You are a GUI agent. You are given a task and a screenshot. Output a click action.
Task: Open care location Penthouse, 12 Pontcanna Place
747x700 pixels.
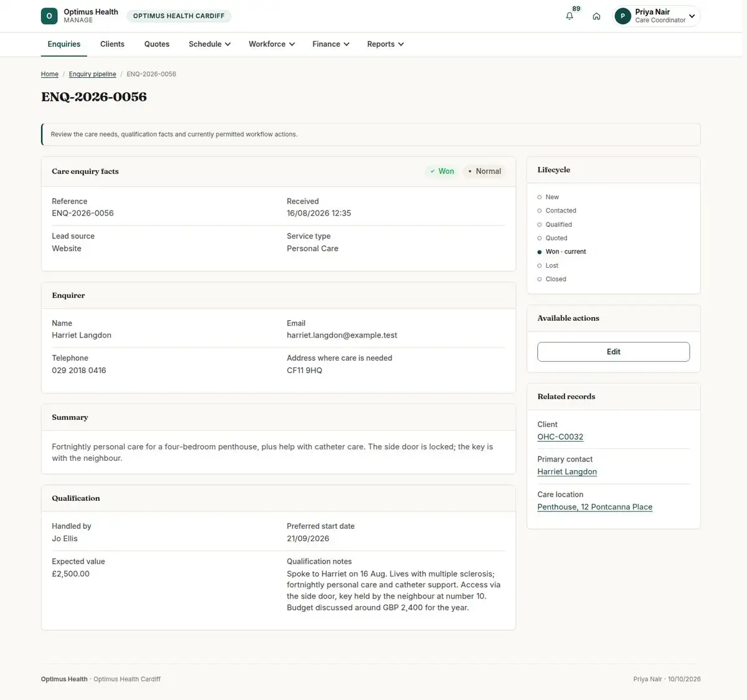click(595, 507)
